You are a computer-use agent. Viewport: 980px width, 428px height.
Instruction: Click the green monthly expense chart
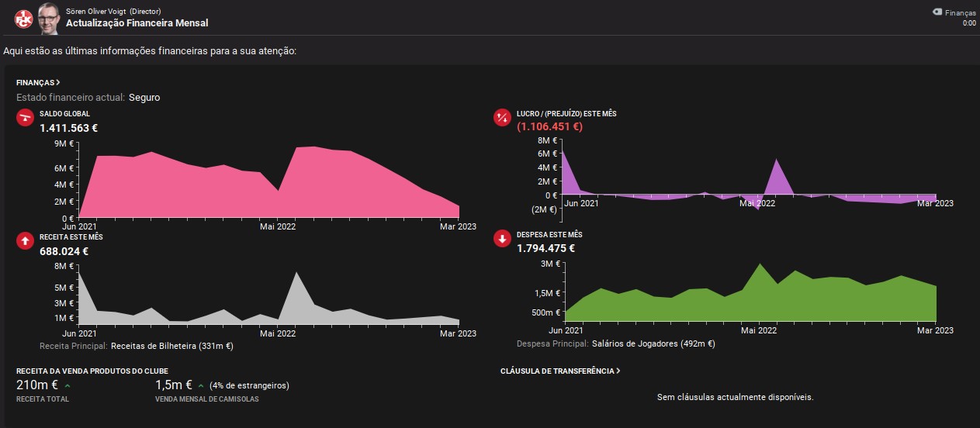[750, 293]
